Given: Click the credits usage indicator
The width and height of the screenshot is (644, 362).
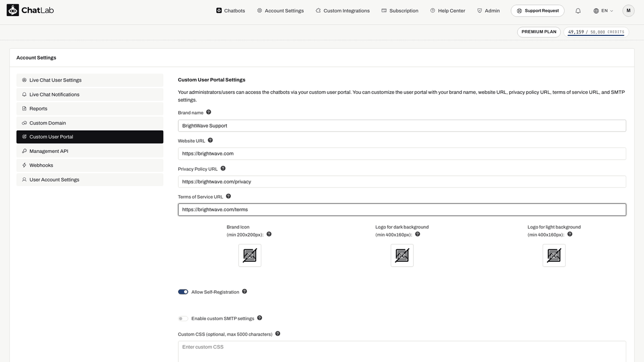Looking at the screenshot, I should 596,32.
